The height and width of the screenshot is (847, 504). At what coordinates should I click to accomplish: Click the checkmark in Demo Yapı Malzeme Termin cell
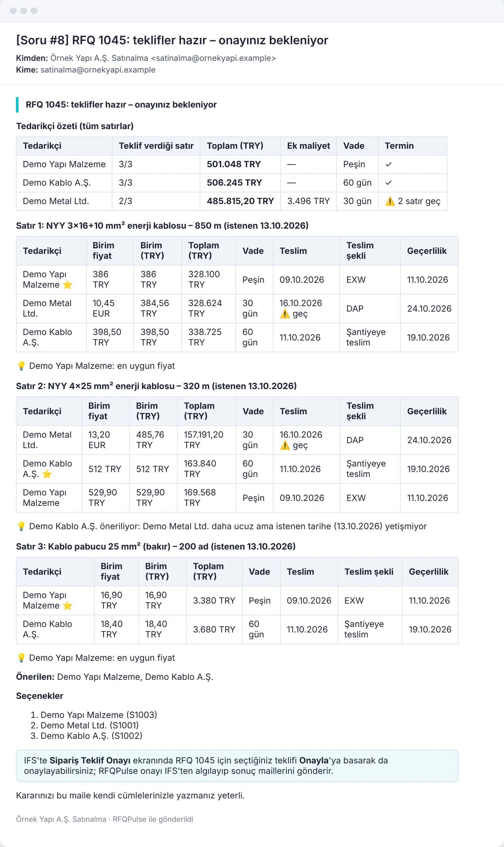coord(388,164)
